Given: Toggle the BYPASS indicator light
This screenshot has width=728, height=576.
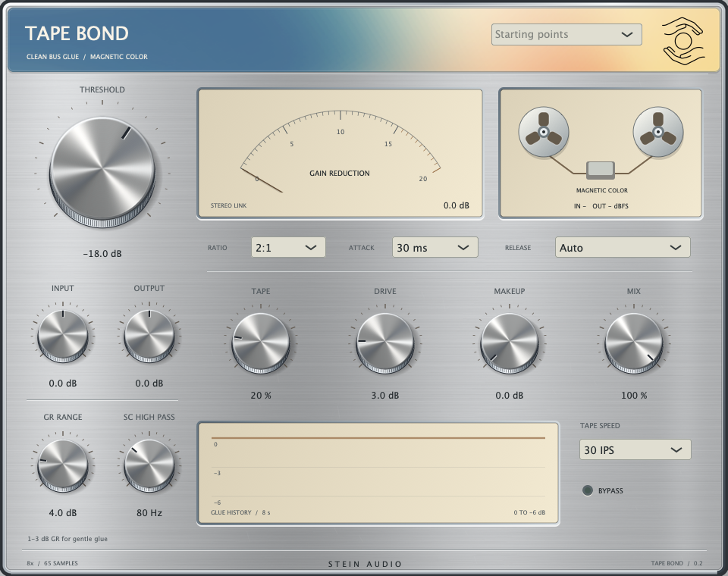Looking at the screenshot, I should pyautogui.click(x=587, y=490).
